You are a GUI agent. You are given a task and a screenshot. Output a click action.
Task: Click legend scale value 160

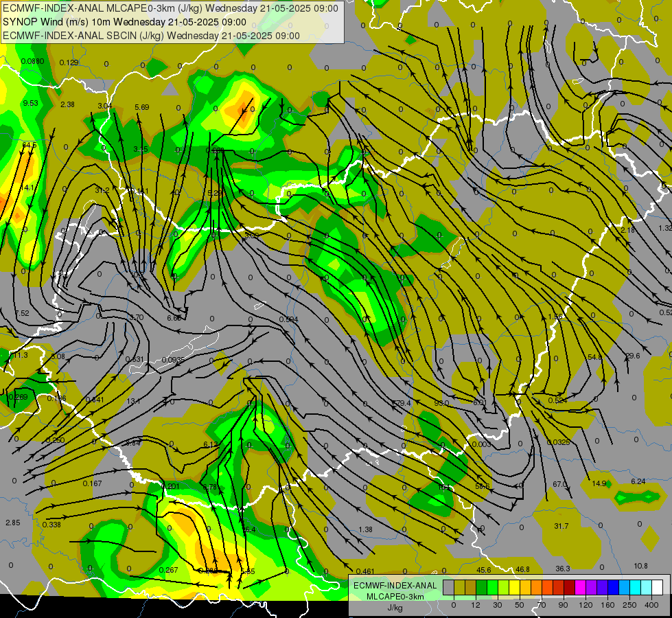(607, 605)
